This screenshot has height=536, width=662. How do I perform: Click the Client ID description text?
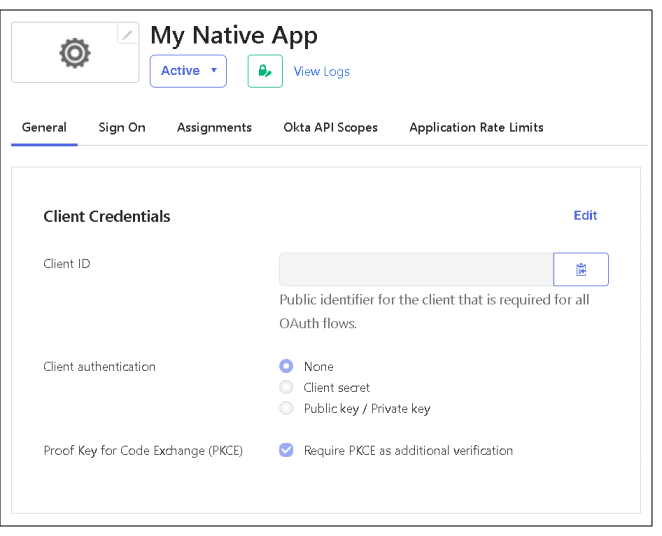click(x=436, y=311)
